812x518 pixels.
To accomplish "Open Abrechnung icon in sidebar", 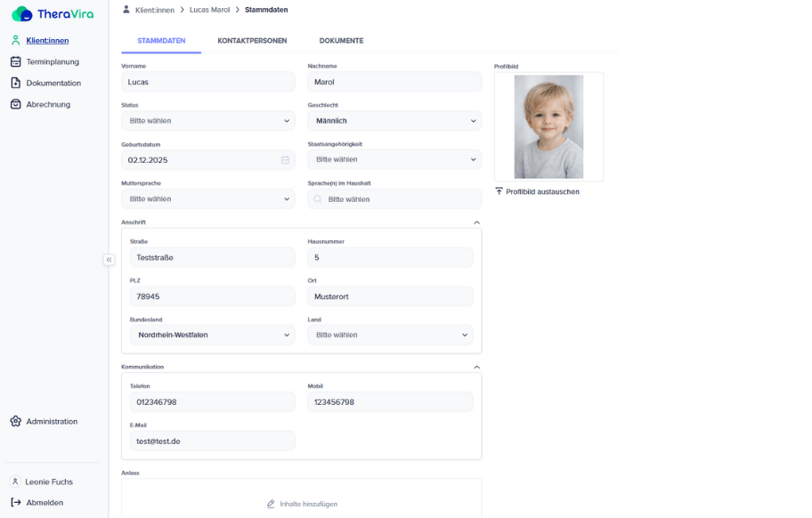I will click(16, 104).
